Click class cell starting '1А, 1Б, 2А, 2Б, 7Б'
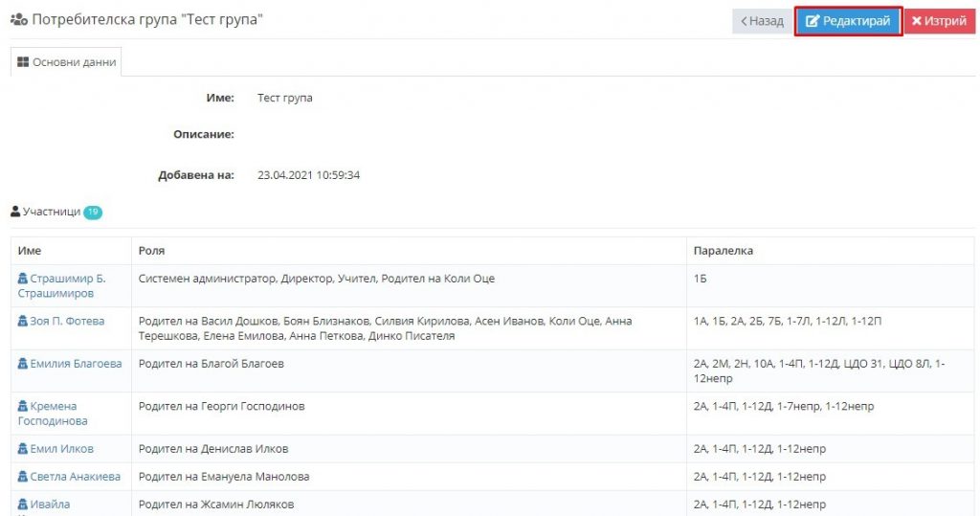 [x=830, y=328]
